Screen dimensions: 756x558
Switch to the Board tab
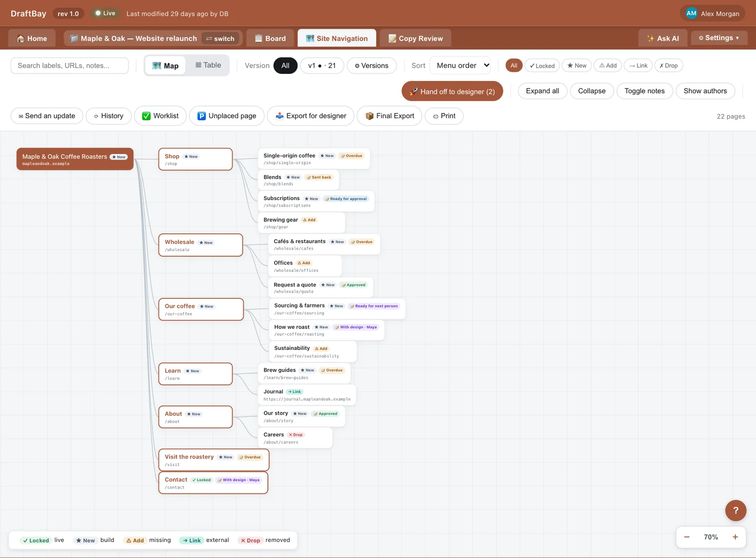tap(270, 38)
